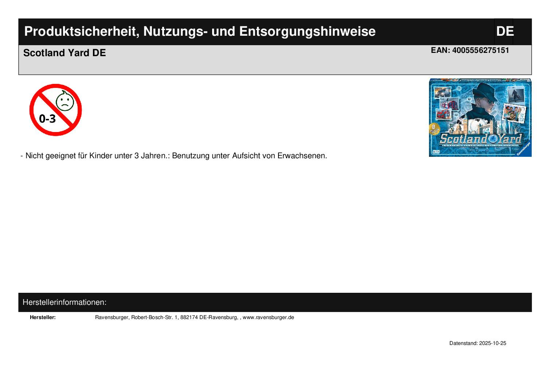Select the EAN number 4005556275151

(x=480, y=50)
